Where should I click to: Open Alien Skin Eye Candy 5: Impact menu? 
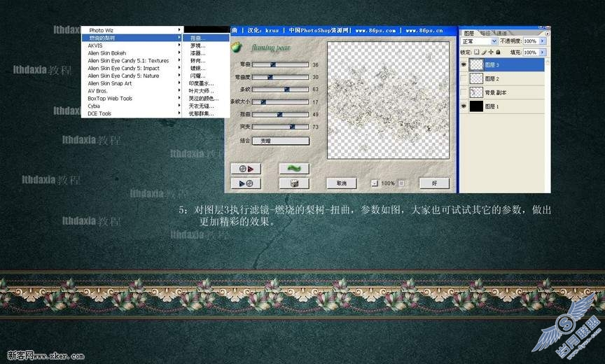(x=132, y=68)
